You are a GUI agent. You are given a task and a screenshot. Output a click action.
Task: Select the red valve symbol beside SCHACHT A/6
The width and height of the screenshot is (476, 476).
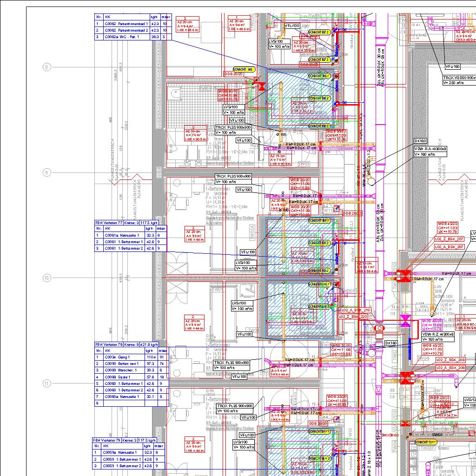(262, 86)
